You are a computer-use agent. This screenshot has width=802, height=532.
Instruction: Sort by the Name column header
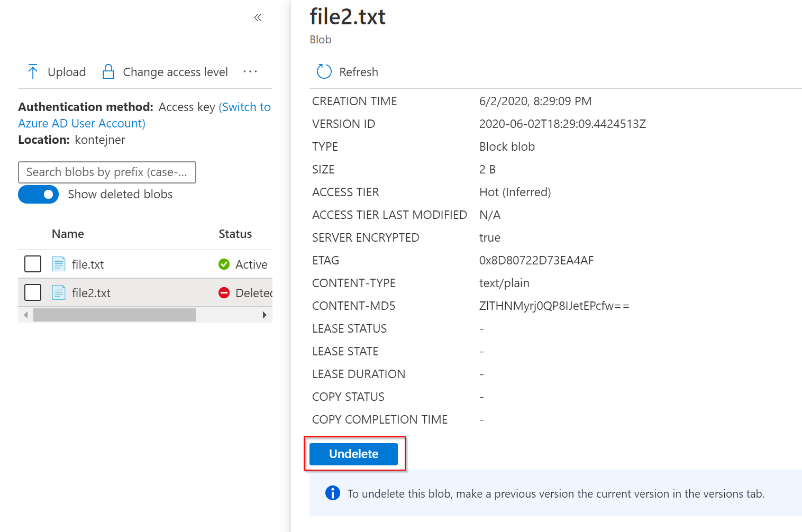click(68, 234)
